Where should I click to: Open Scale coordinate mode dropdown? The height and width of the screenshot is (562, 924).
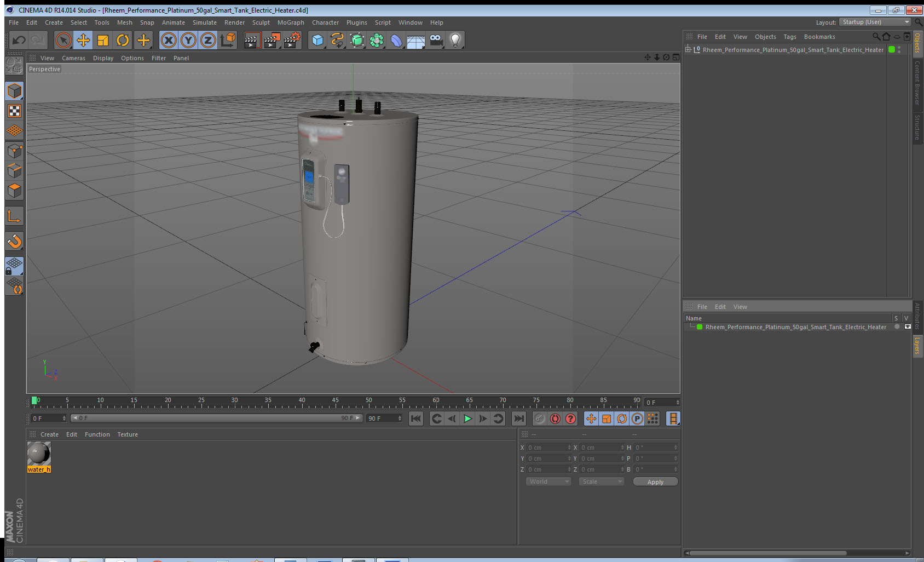pos(602,481)
